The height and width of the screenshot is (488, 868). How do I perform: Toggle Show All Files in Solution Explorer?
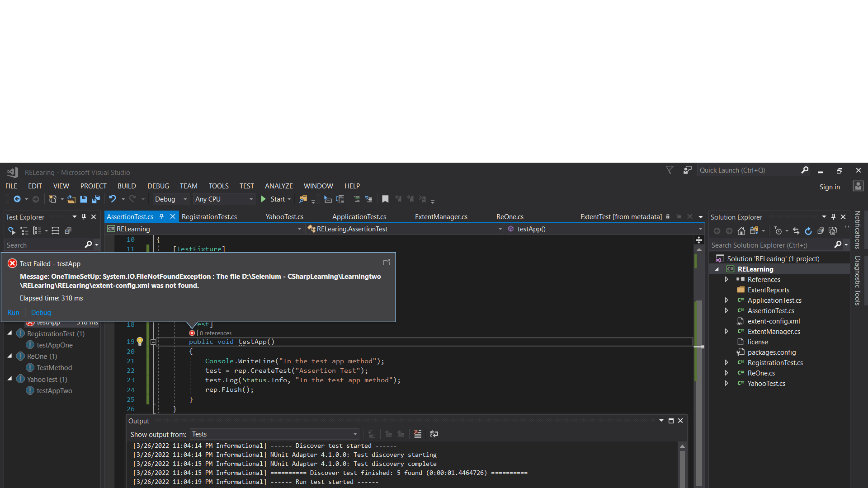click(833, 231)
